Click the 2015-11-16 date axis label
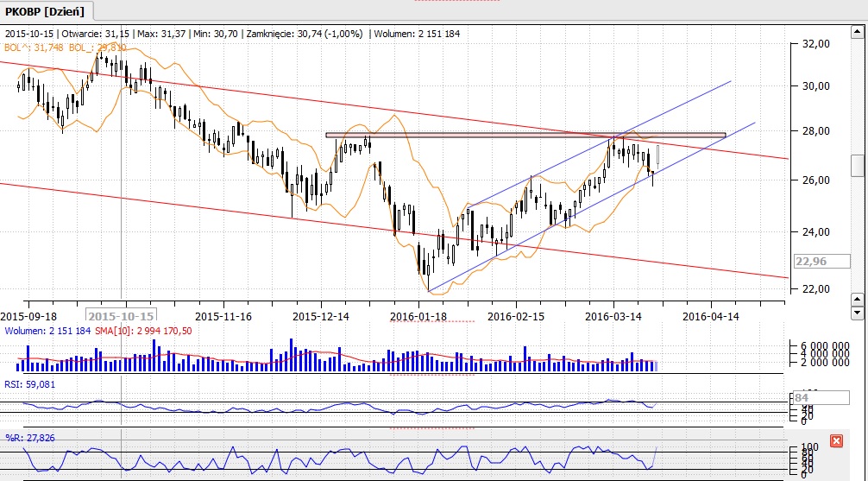This screenshot has width=868, height=481. 223,316
